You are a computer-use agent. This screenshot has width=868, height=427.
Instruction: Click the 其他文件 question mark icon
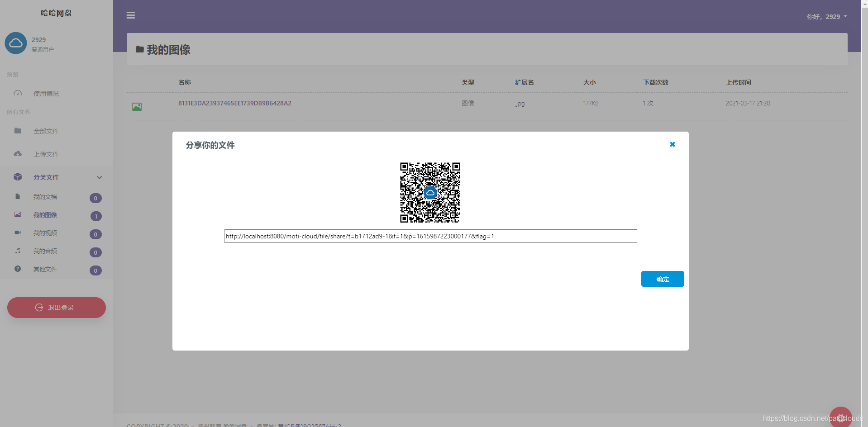[x=18, y=269]
